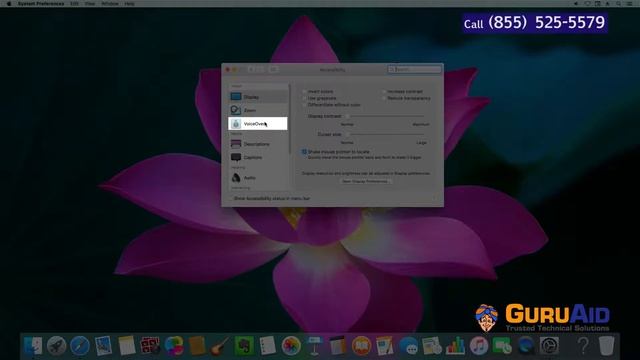Click the back arrow in window toolbar
This screenshot has width=640, height=360.
[x=251, y=69]
